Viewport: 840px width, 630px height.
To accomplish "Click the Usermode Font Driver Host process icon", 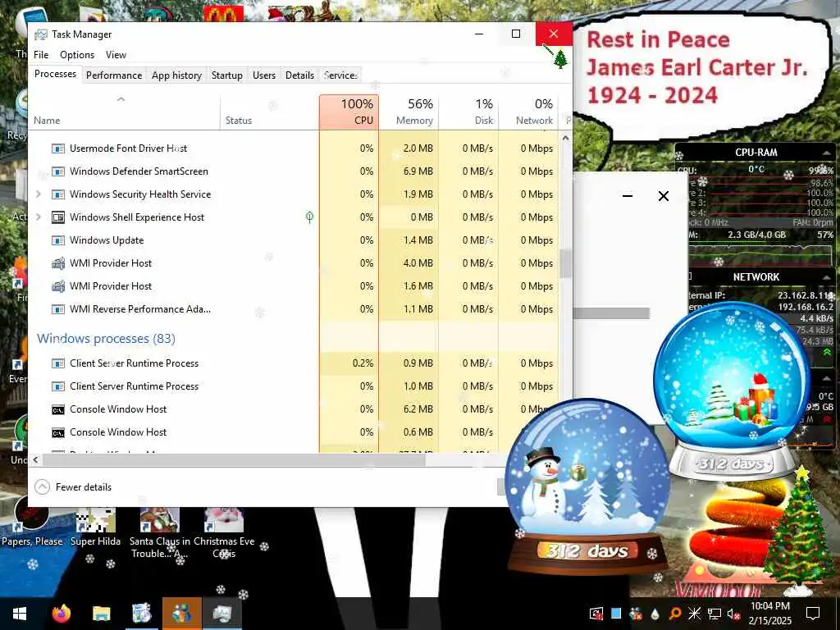I will (x=58, y=148).
